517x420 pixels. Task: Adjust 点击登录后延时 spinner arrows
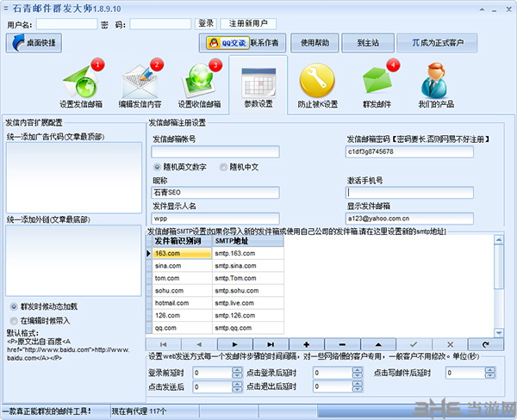(358, 373)
